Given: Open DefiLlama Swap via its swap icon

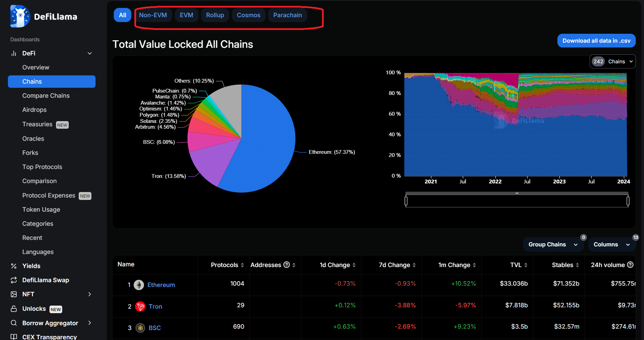Looking at the screenshot, I should coord(14,280).
